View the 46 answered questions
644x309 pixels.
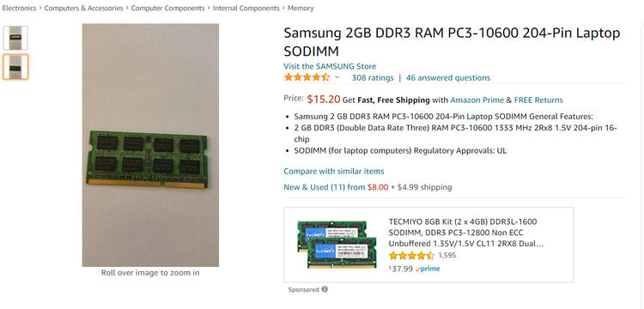point(448,77)
